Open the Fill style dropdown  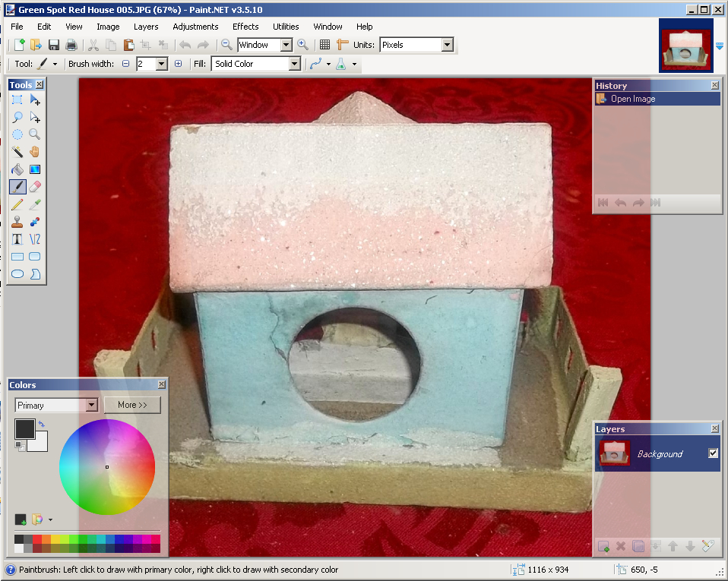click(x=255, y=64)
